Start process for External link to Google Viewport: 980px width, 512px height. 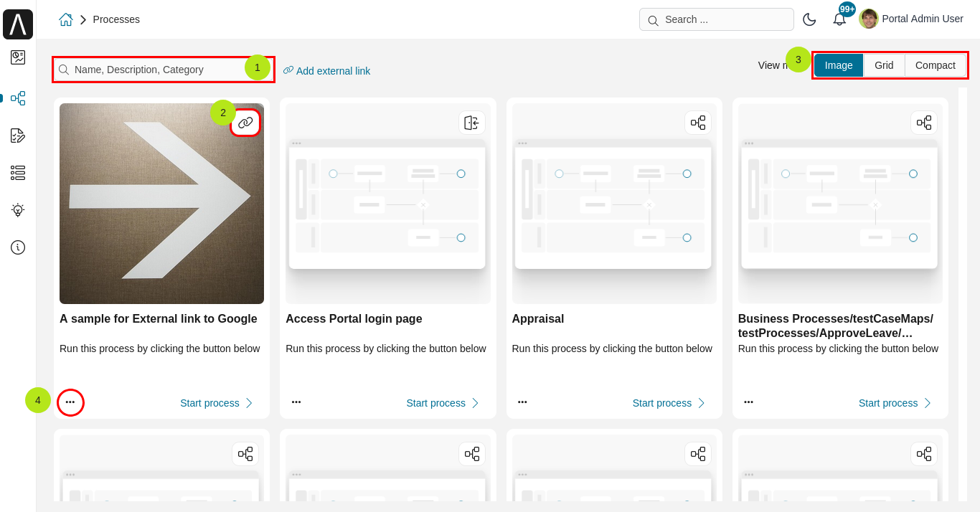pos(217,403)
